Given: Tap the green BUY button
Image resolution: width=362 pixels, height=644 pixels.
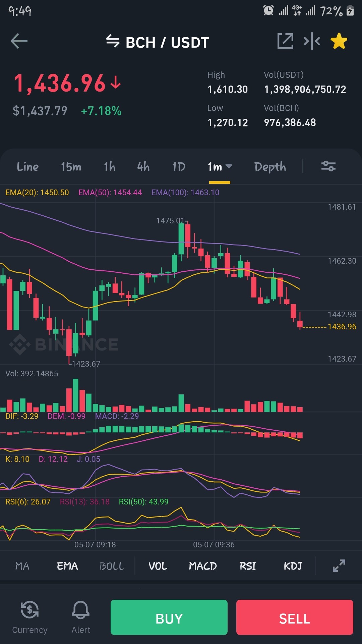Looking at the screenshot, I should coord(169,617).
